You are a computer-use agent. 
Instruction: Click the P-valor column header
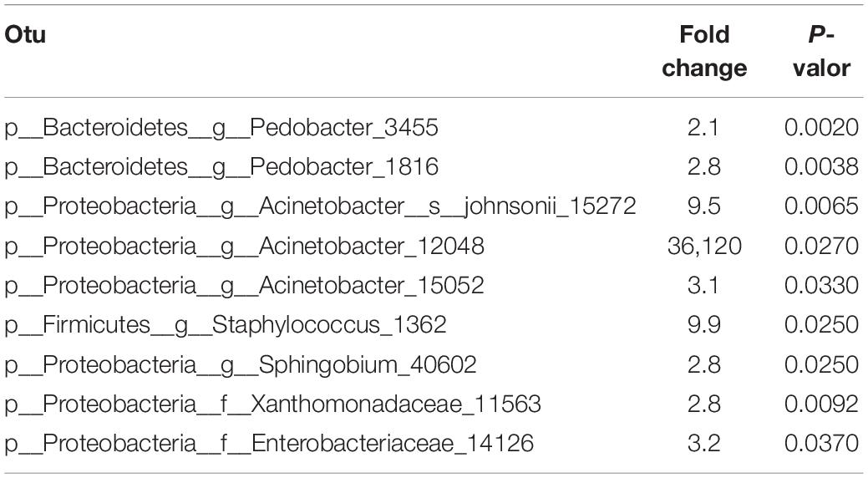(821, 52)
